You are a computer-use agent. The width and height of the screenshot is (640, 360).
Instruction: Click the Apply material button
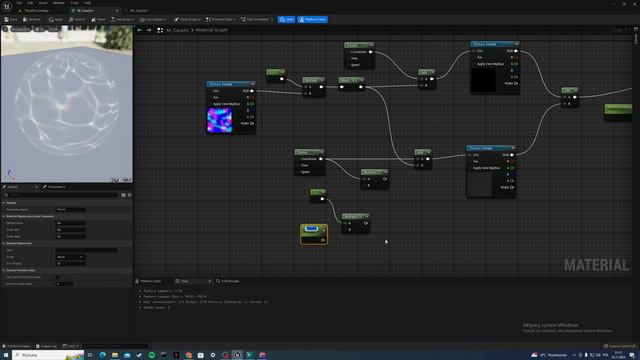tap(56, 20)
